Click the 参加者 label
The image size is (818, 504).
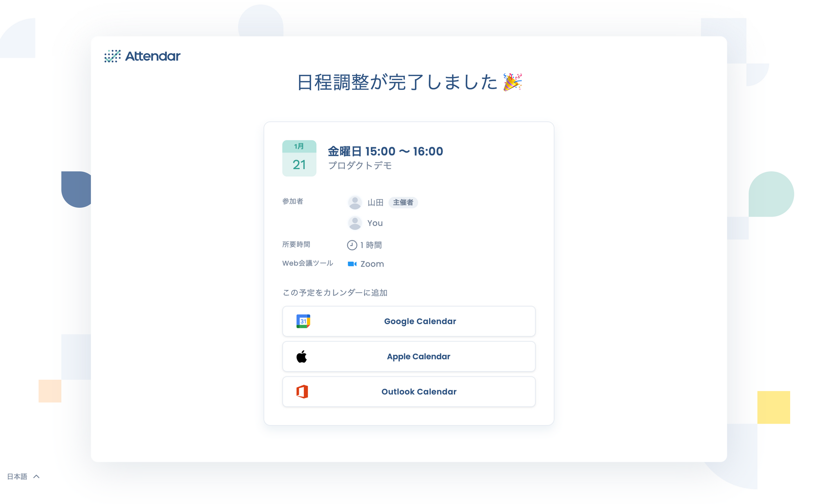pos(292,201)
